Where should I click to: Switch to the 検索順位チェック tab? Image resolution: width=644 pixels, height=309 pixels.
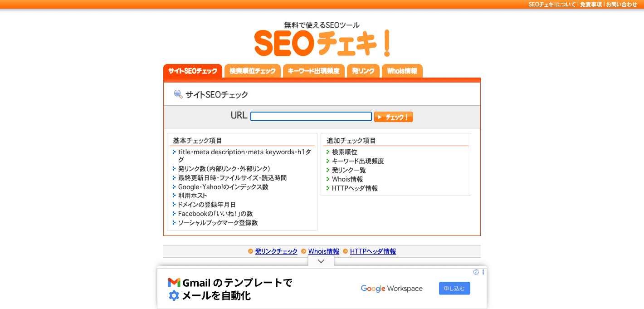253,71
